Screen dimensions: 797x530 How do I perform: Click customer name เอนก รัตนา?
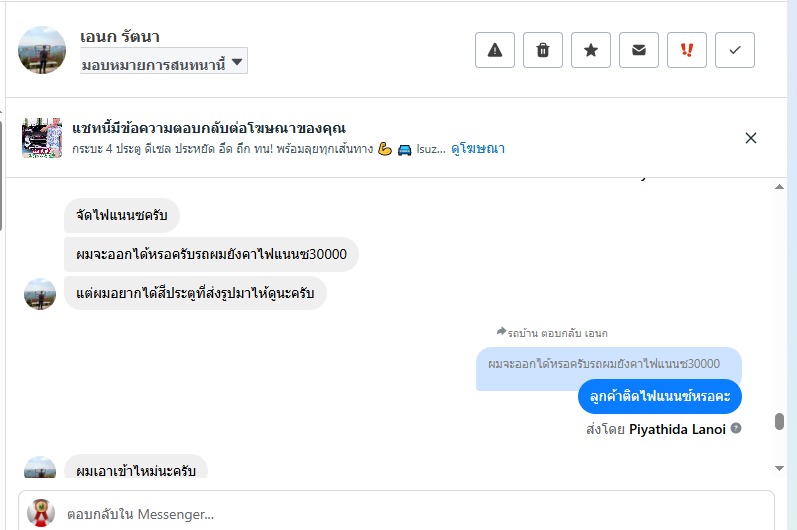point(120,37)
